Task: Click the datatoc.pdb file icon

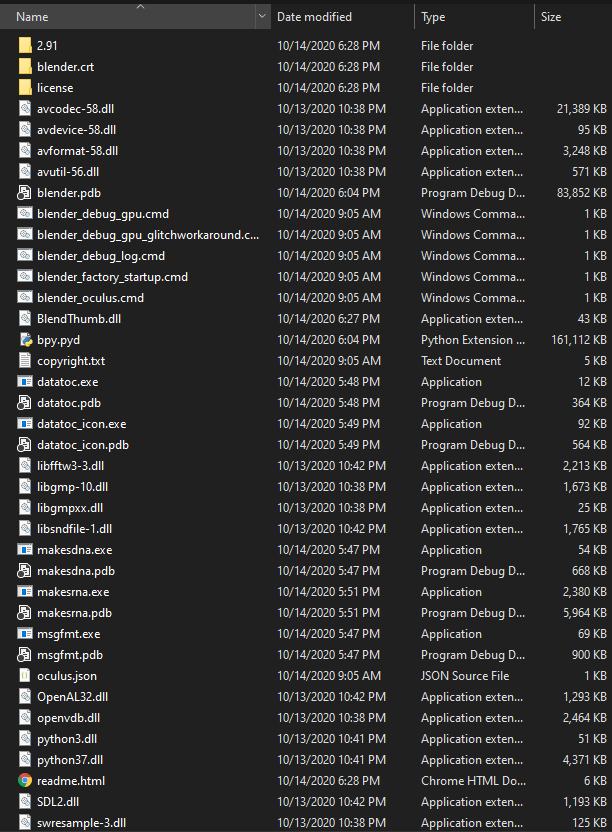Action: coord(24,403)
